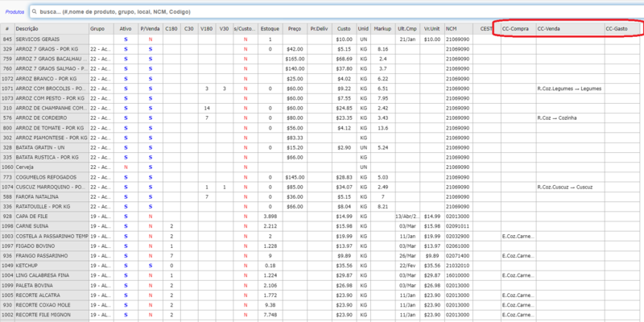Click row number 1071
644x322 pixels.
7,89
